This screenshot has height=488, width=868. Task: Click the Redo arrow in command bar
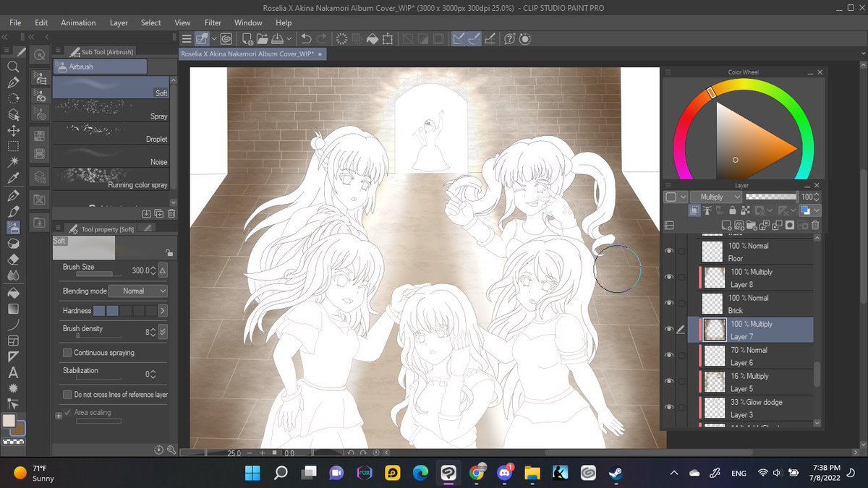322,39
